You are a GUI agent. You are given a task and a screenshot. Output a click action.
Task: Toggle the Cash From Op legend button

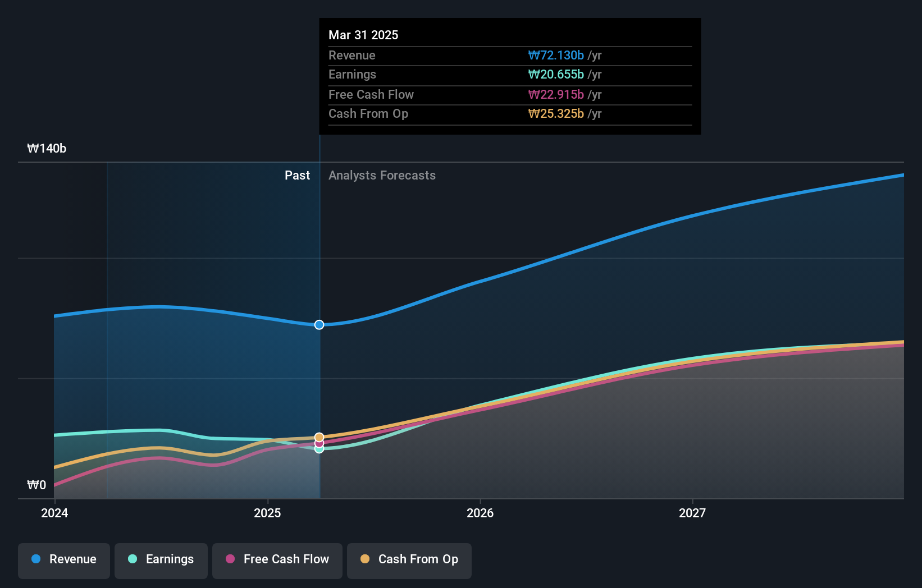point(409,561)
